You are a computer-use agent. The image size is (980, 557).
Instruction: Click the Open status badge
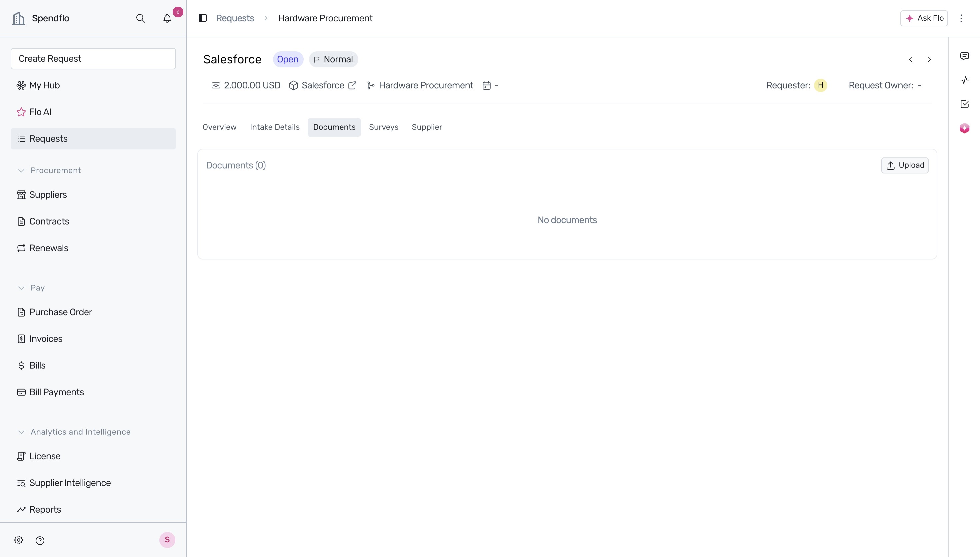288,59
